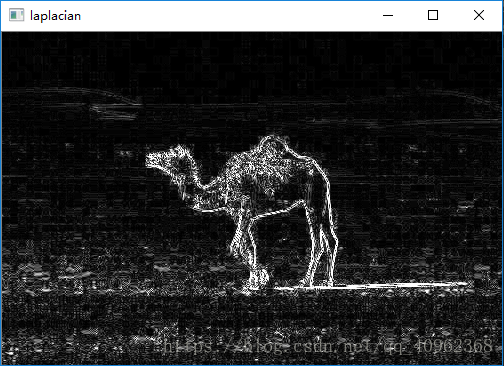The width and height of the screenshot is (504, 366).
Task: Click the laplacian window app icon
Action: [16, 15]
